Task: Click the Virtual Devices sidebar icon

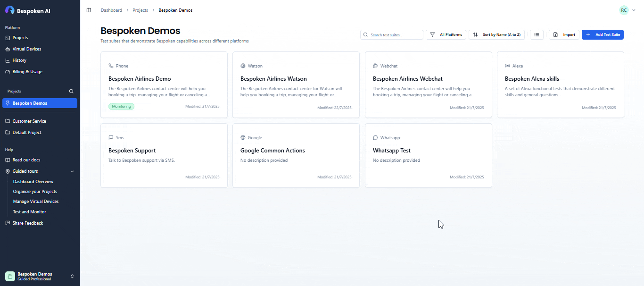Action: point(8,49)
